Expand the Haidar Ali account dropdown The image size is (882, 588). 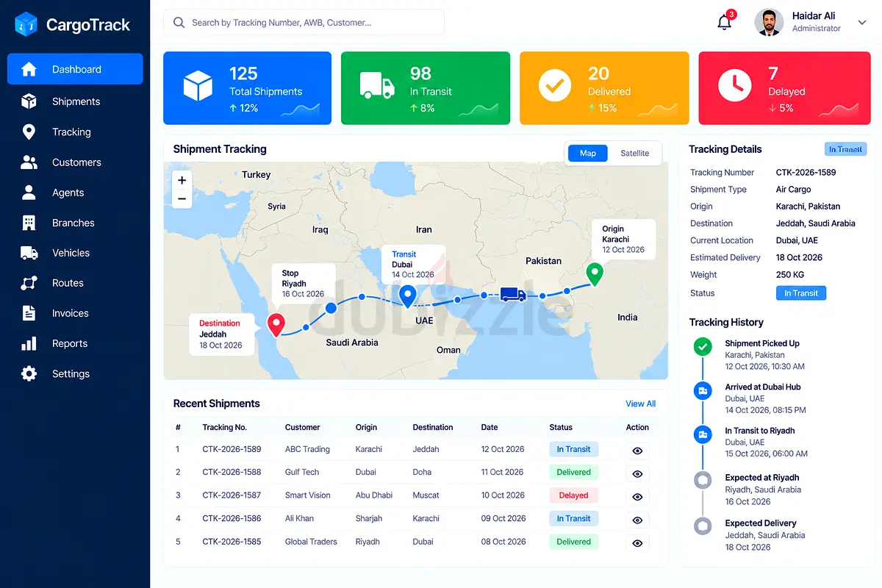click(x=862, y=23)
